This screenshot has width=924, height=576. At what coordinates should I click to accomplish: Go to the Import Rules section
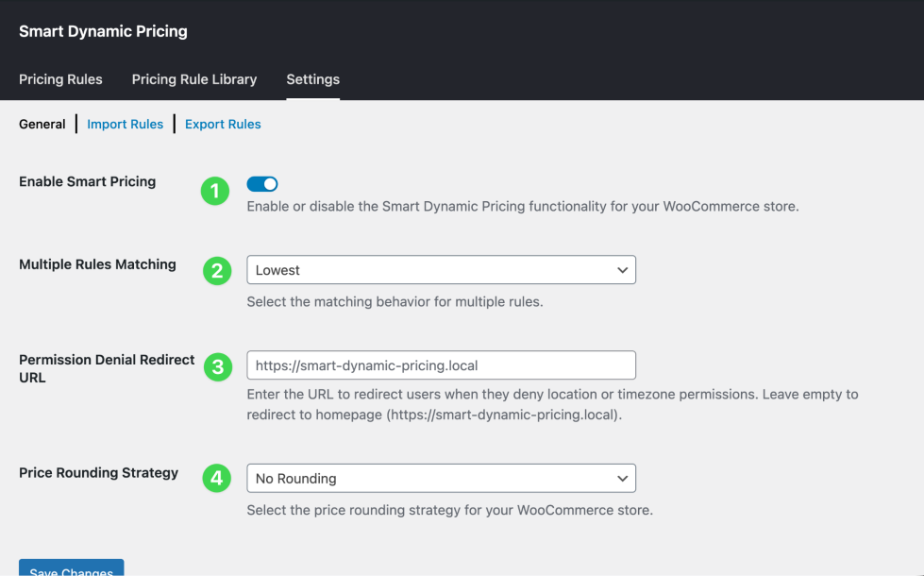tap(125, 124)
